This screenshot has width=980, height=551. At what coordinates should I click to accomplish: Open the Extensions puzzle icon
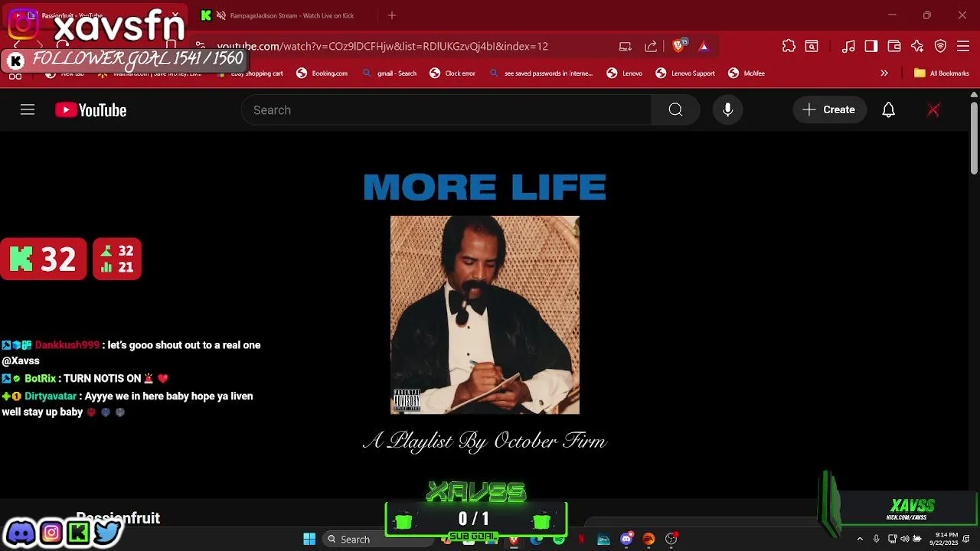pos(789,47)
